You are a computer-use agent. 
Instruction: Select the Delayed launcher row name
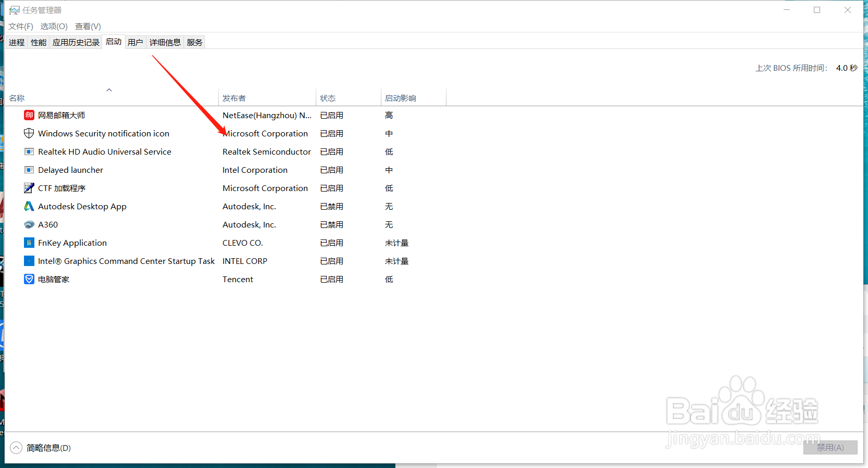(70, 170)
